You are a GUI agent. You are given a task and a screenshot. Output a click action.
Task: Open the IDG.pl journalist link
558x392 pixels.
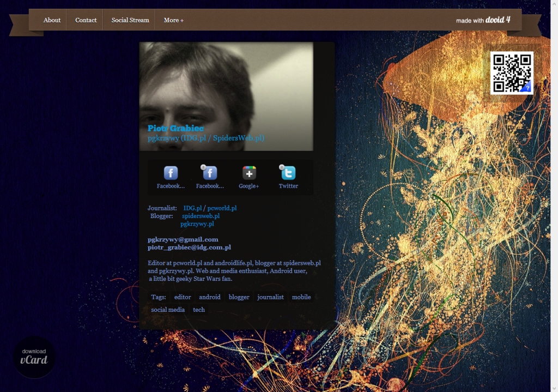pyautogui.click(x=192, y=208)
